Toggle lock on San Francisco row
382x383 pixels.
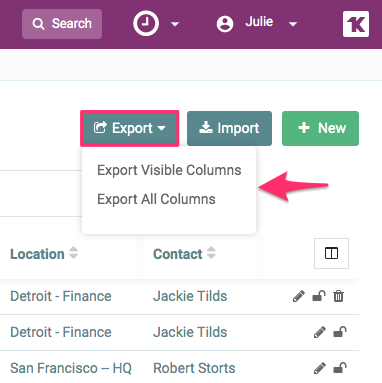(x=340, y=368)
